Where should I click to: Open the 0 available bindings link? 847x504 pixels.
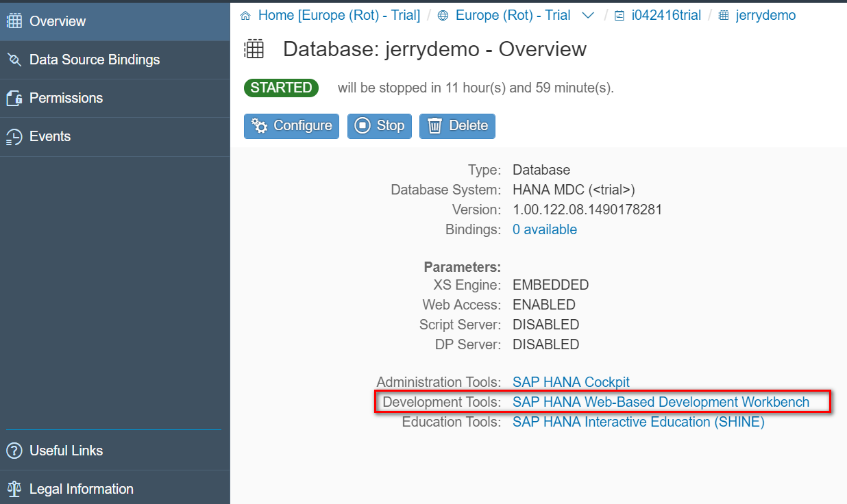tap(545, 229)
